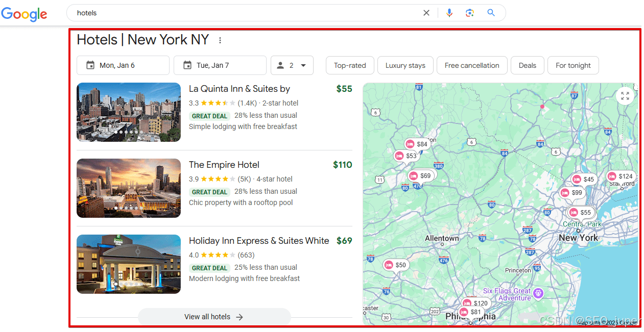Click the Princeton label on the map
644x332 pixels.
click(518, 270)
